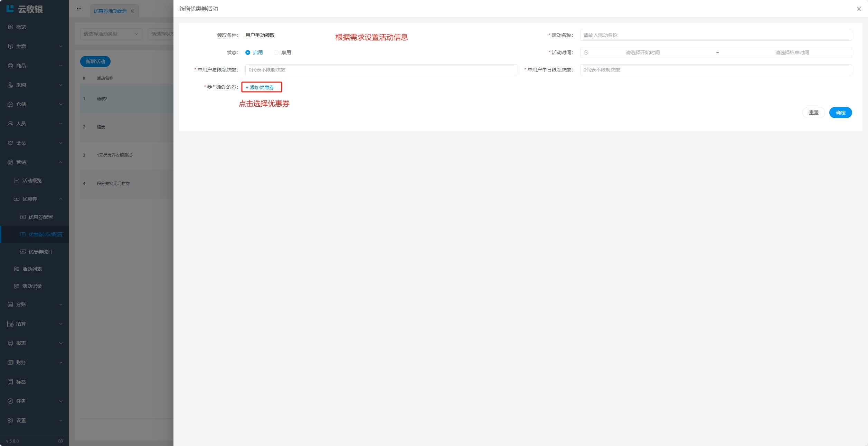This screenshot has width=868, height=446.
Task: Click the 活动名称 input field
Action: point(715,35)
